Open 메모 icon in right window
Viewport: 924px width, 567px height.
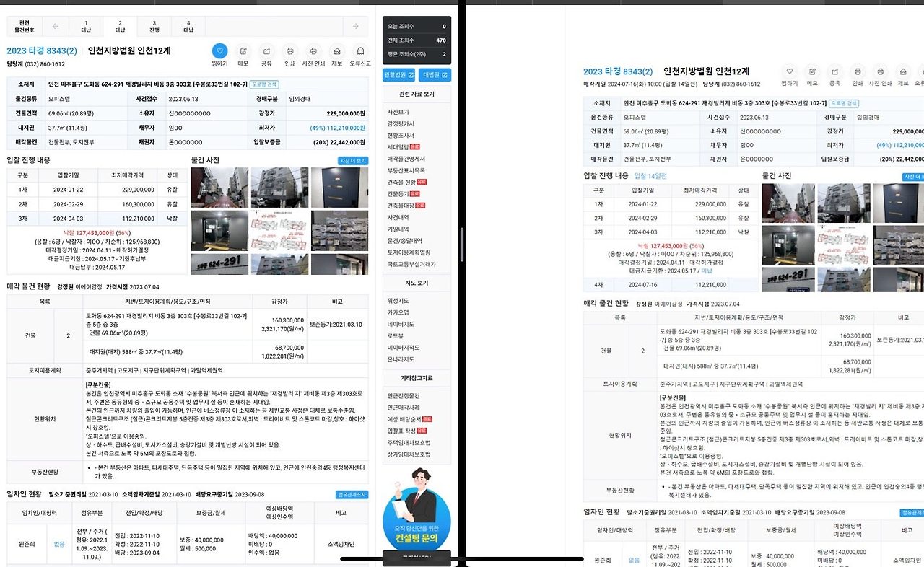point(812,71)
